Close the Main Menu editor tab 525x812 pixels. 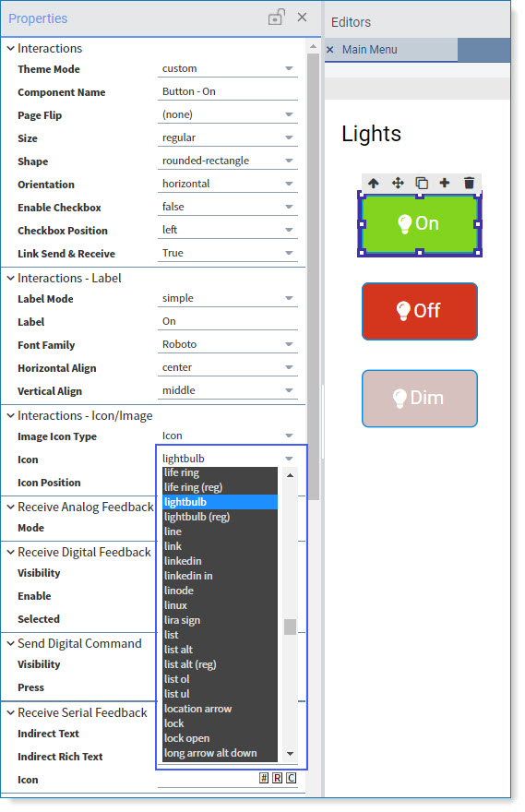[329, 50]
